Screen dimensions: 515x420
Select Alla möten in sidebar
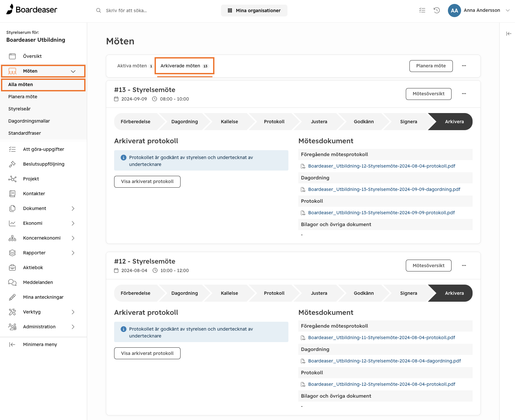click(x=43, y=84)
